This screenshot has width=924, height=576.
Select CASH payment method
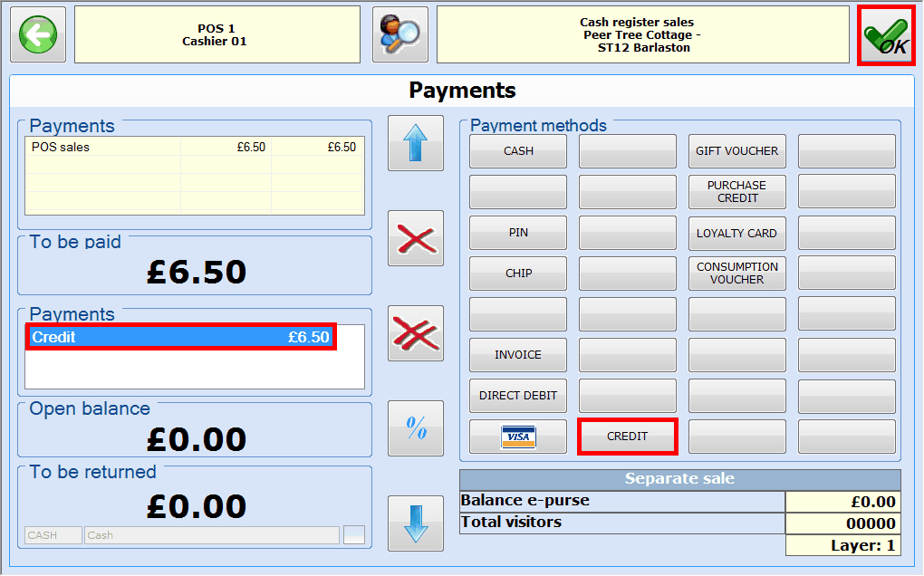pos(518,151)
